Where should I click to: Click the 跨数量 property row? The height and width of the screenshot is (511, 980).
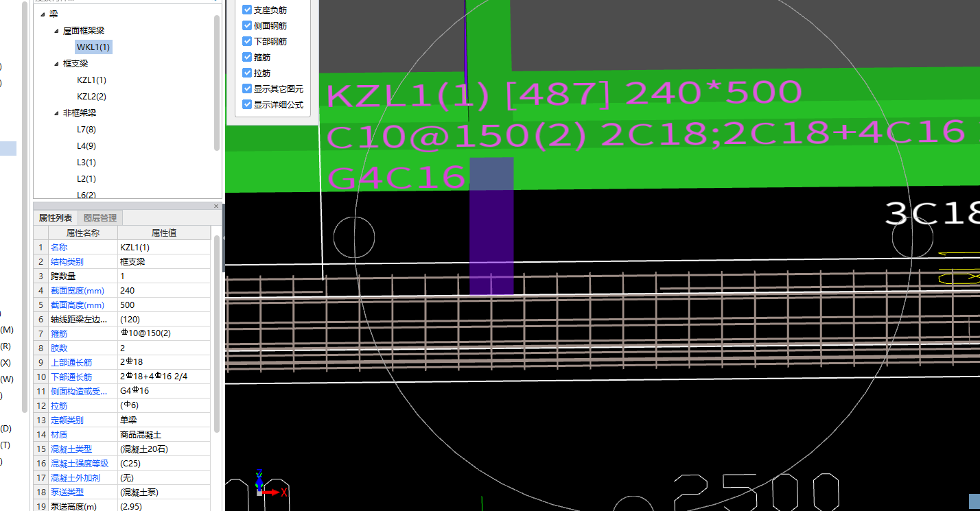[x=122, y=276]
